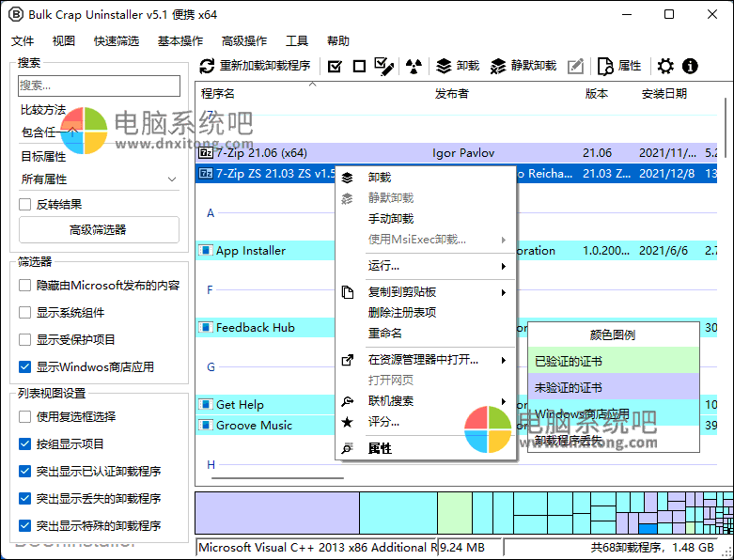
Task: Click the deselect all empty-box toolbar icon
Action: pyautogui.click(x=359, y=66)
